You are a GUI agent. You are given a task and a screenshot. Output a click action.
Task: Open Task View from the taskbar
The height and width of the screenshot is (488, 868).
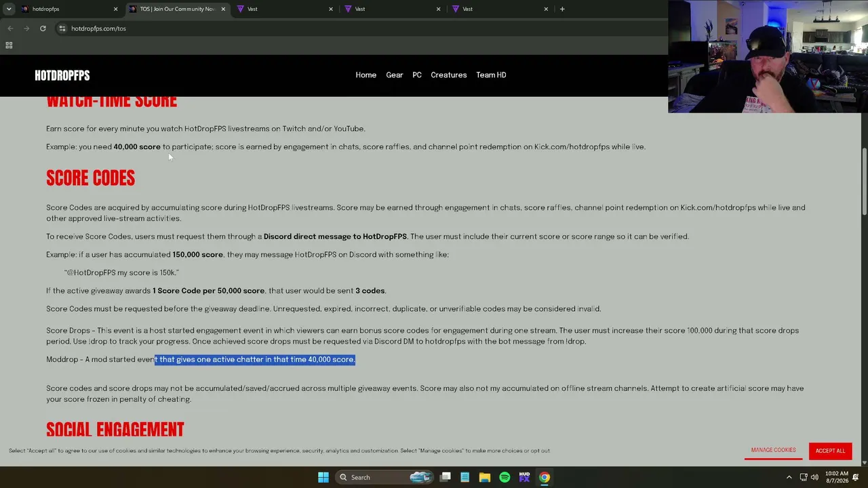[x=446, y=477]
